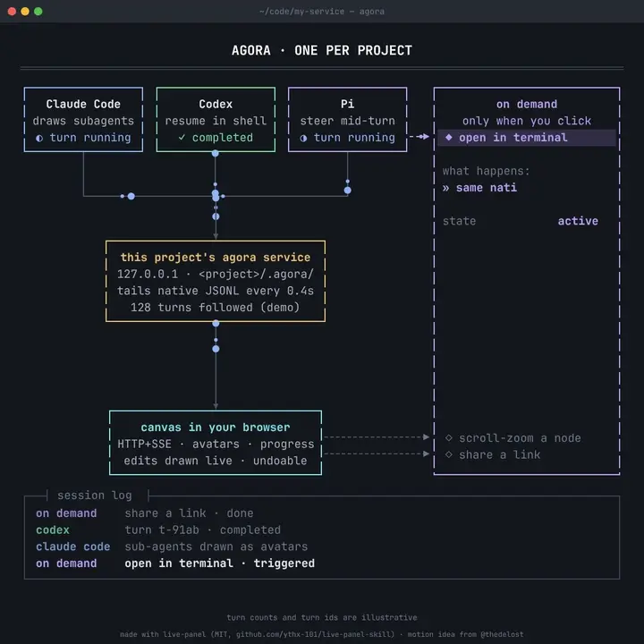Screen dimensions: 644x644
Task: Click 'this project's agora service' heading
Action: click(216, 257)
